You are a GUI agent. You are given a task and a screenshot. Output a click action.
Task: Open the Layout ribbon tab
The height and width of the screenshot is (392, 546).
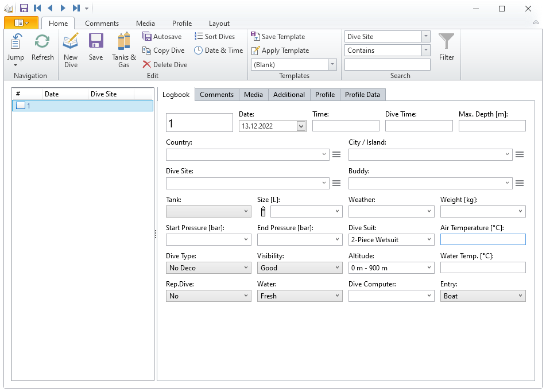point(219,24)
